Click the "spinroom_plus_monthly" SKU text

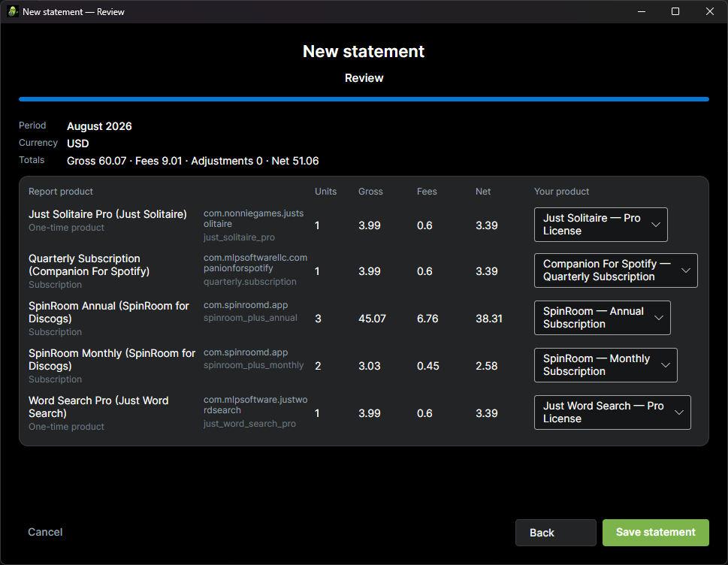click(x=253, y=365)
